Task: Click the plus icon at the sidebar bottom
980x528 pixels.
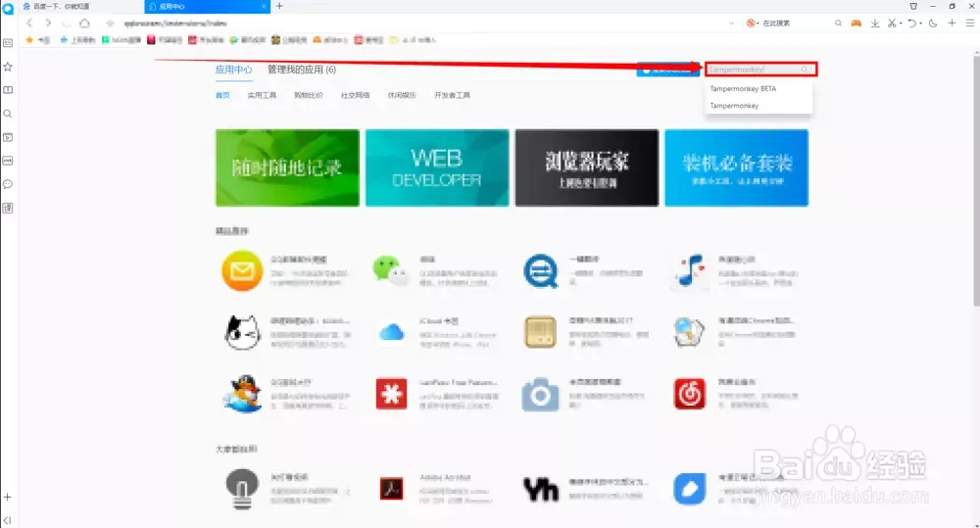Action: (x=8, y=498)
